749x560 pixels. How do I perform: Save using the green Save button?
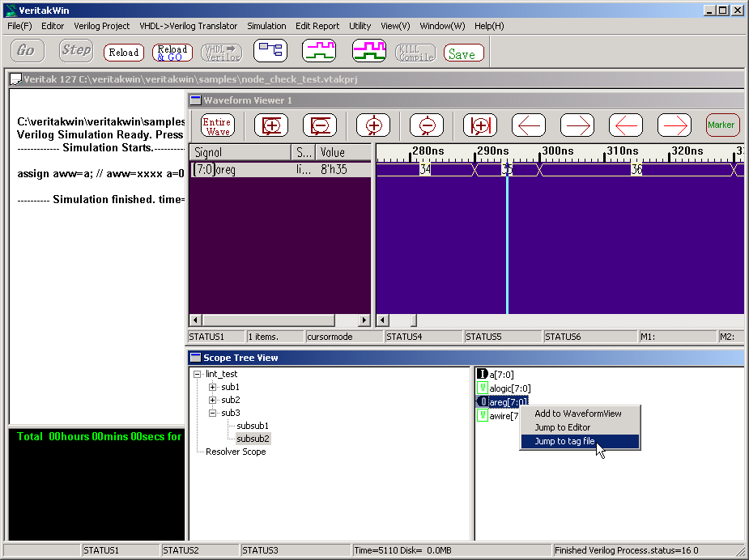point(464,53)
